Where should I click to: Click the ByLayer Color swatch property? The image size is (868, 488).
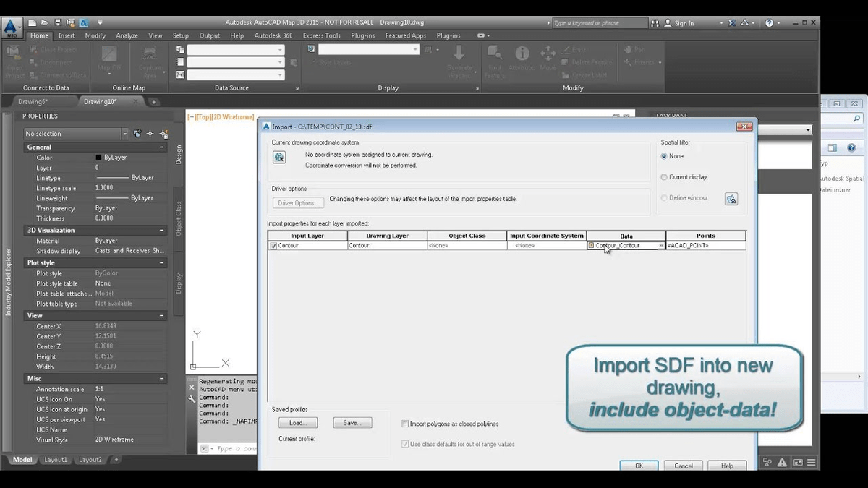pos(98,158)
